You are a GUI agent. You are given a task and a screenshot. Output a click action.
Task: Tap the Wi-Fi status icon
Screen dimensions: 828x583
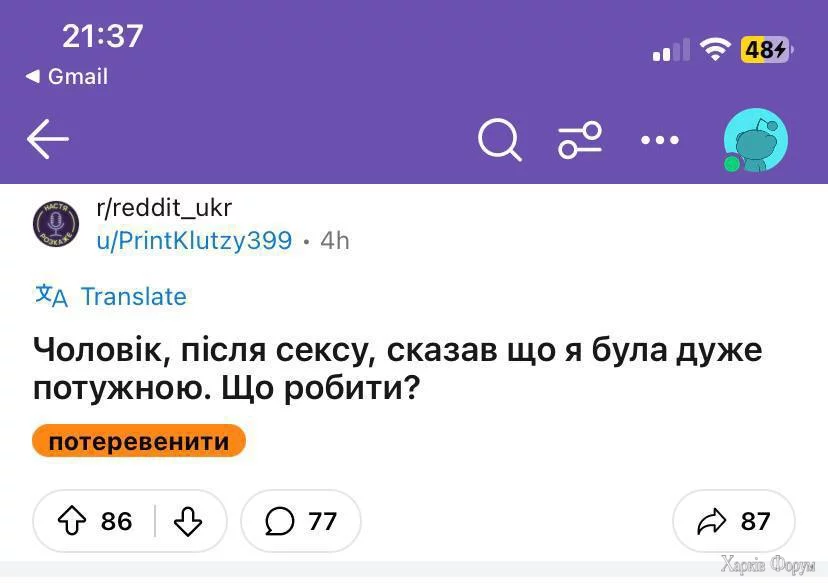(715, 49)
